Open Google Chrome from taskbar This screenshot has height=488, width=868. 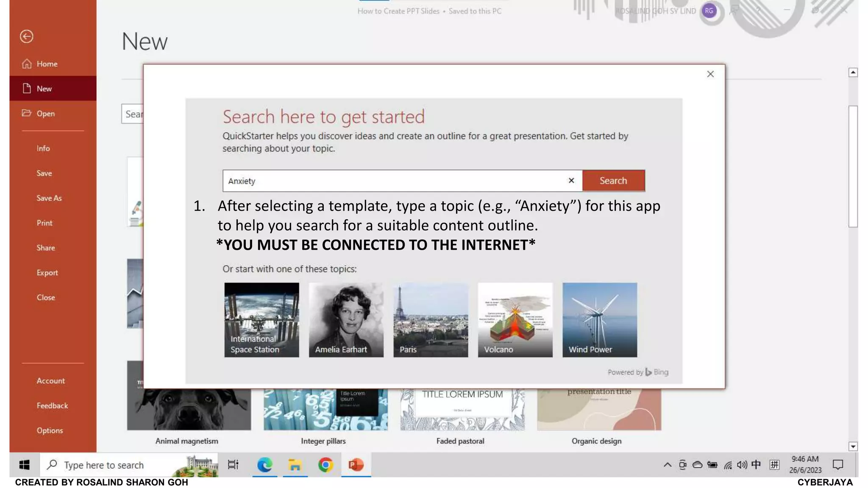coord(325,465)
